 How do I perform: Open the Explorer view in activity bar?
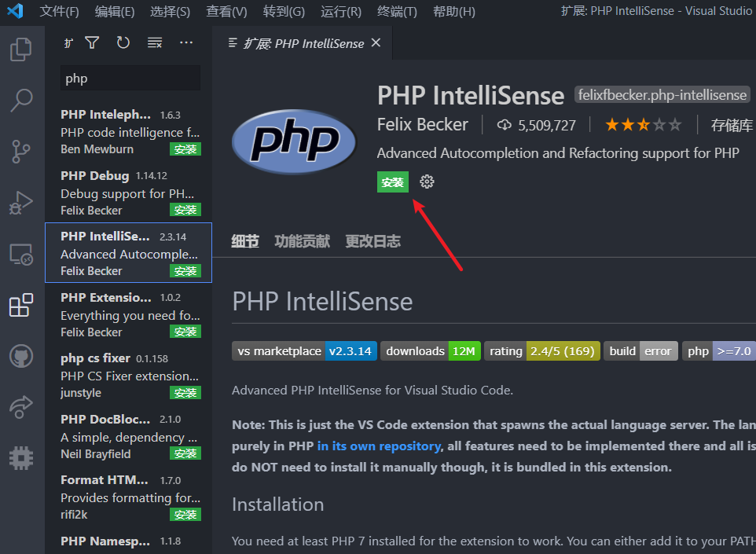[x=20, y=50]
